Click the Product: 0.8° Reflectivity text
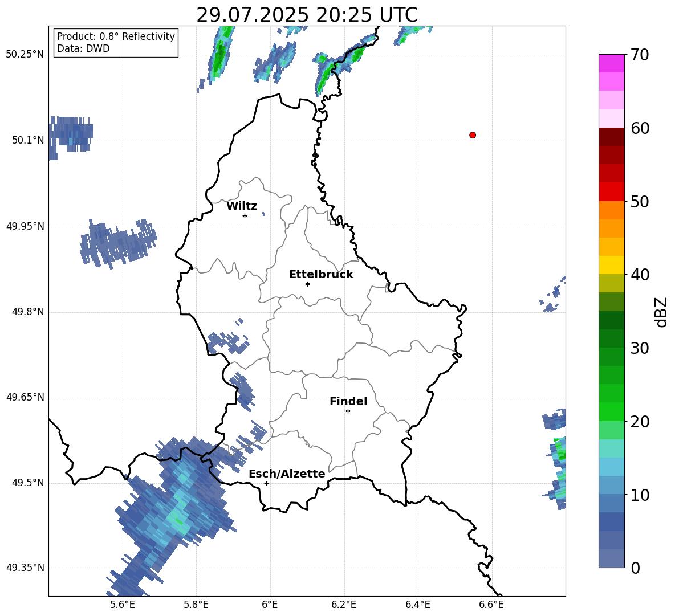This screenshot has width=675, height=616. click(116, 36)
